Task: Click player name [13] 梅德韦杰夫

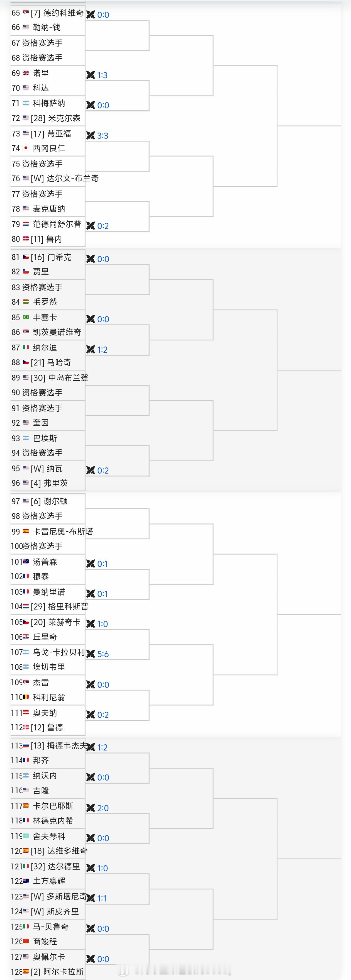Action: (59, 746)
